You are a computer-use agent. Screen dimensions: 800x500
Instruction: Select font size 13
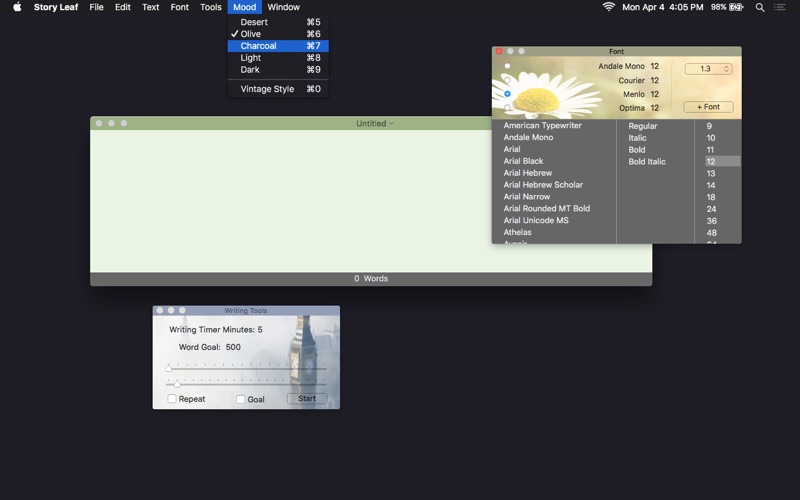[x=711, y=173]
